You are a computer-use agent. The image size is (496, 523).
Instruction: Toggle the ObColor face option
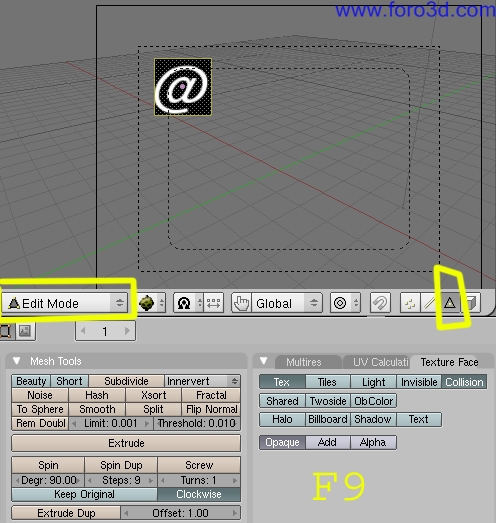(374, 401)
